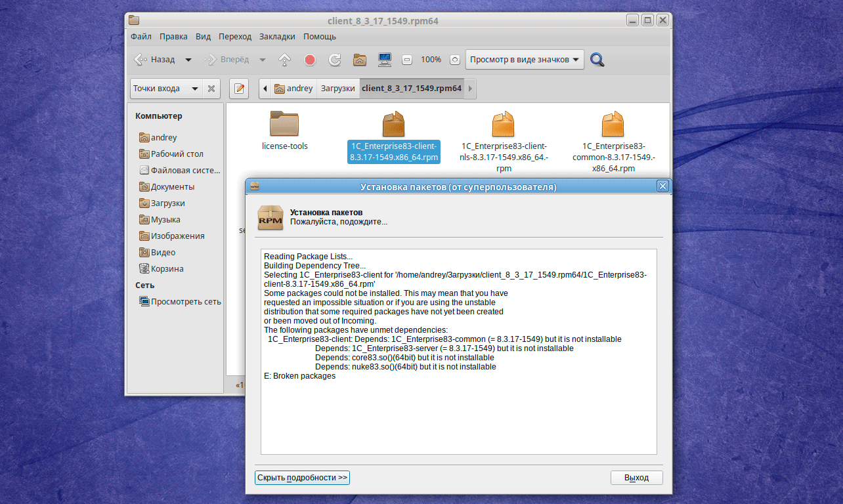Click the Up directory arrow icon
Viewport: 843px width, 504px height.
pyautogui.click(x=285, y=60)
